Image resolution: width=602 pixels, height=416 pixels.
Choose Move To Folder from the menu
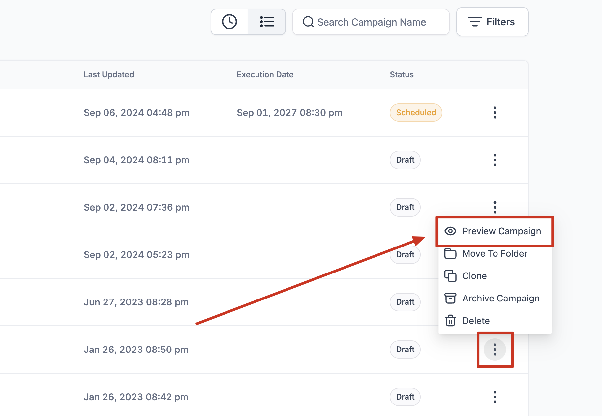(494, 254)
